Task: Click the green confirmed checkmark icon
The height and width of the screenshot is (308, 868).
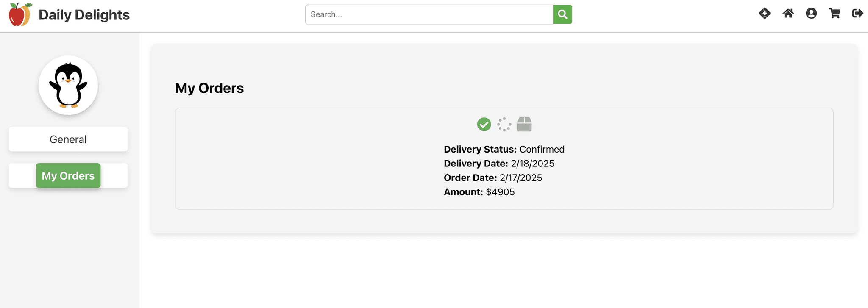Action: (484, 125)
